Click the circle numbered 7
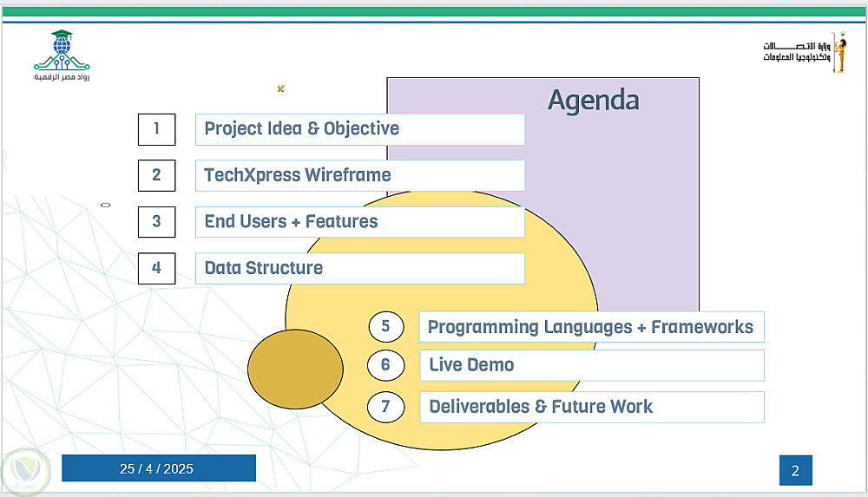This screenshot has width=868, height=497. click(385, 407)
